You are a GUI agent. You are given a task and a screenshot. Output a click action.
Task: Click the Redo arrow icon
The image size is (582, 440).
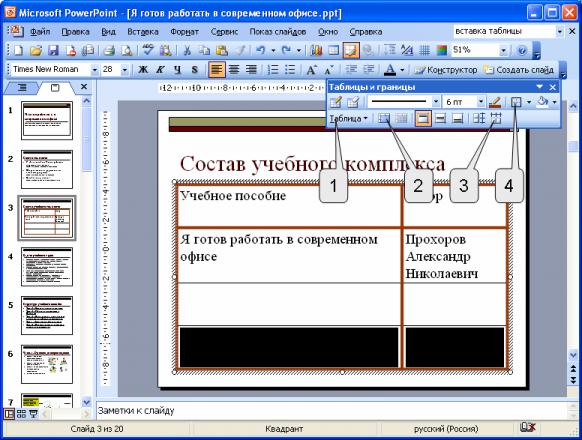click(286, 50)
